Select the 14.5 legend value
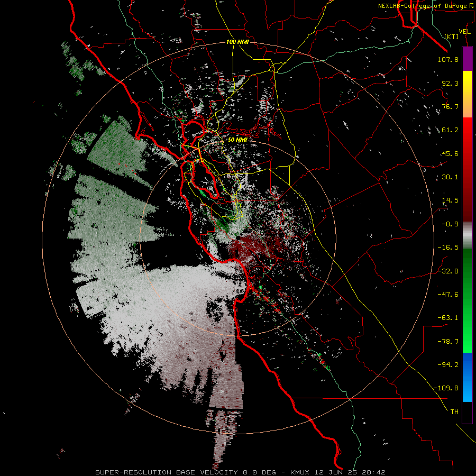 coord(450,200)
